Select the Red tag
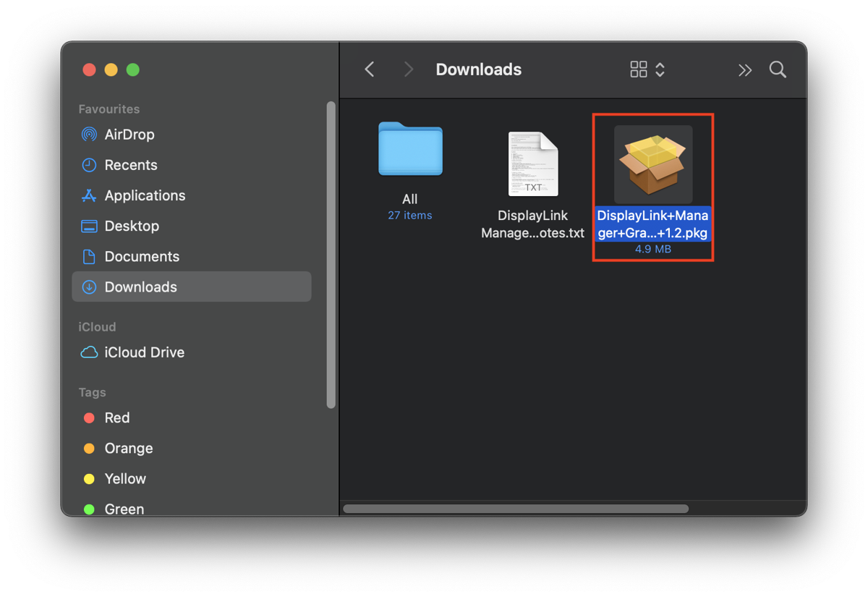This screenshot has height=597, width=868. coord(116,418)
